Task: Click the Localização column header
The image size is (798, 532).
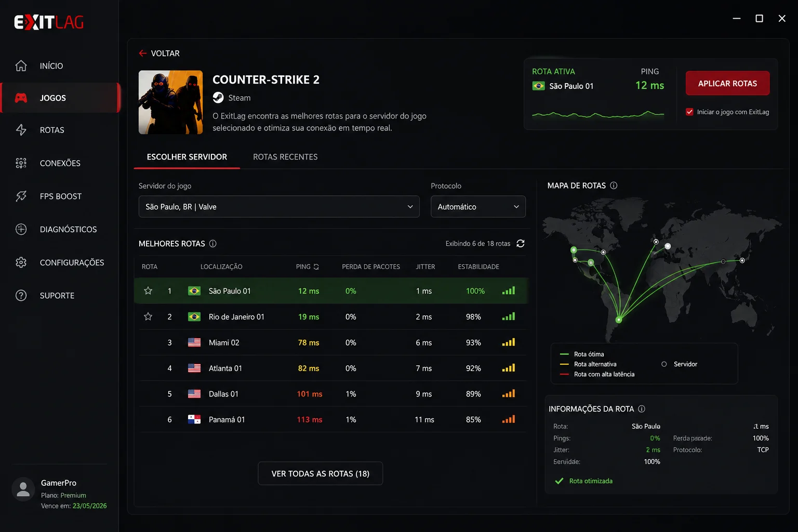Action: [221, 267]
